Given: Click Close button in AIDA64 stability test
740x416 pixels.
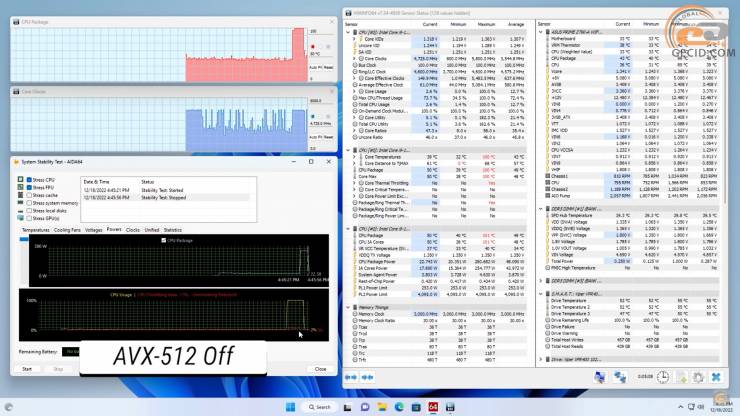Looking at the screenshot, I should click(x=320, y=369).
